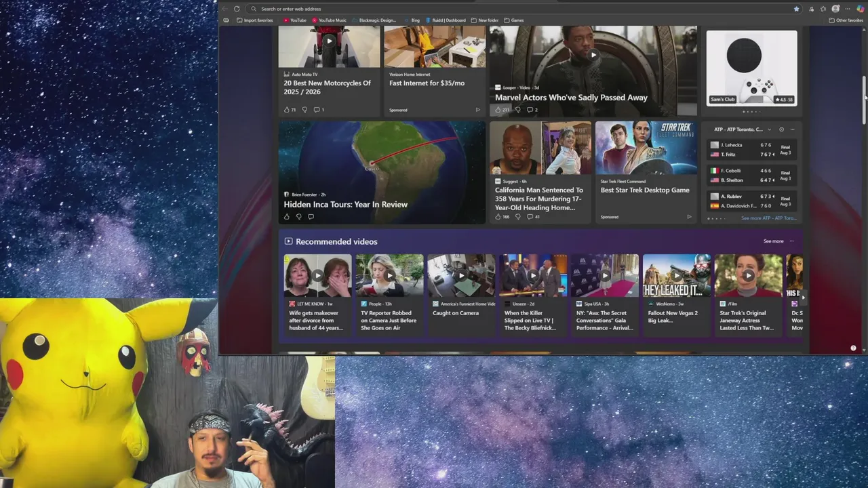Click the browser page vertical scrollbar
The height and width of the screenshot is (488, 868).
(x=865, y=100)
